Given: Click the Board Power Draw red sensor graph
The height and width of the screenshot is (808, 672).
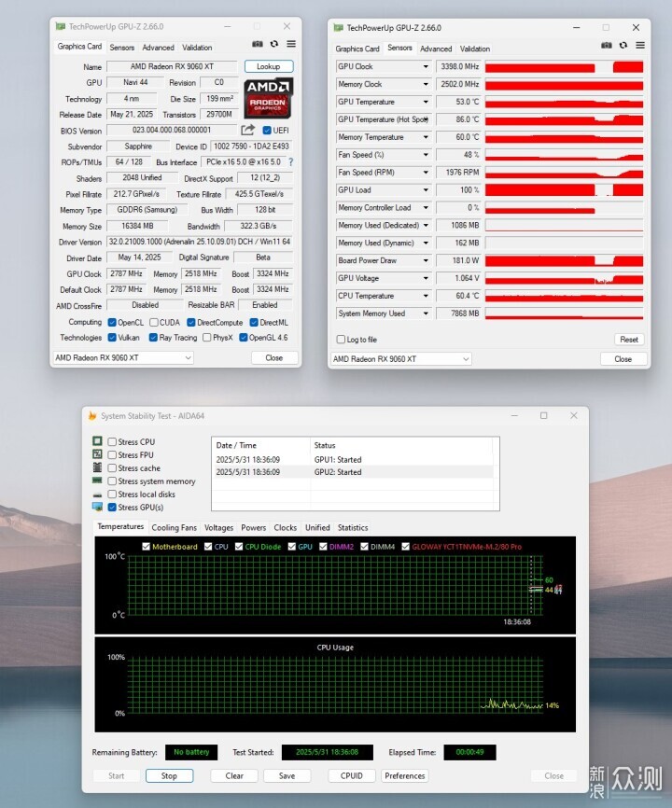Looking at the screenshot, I should (564, 260).
